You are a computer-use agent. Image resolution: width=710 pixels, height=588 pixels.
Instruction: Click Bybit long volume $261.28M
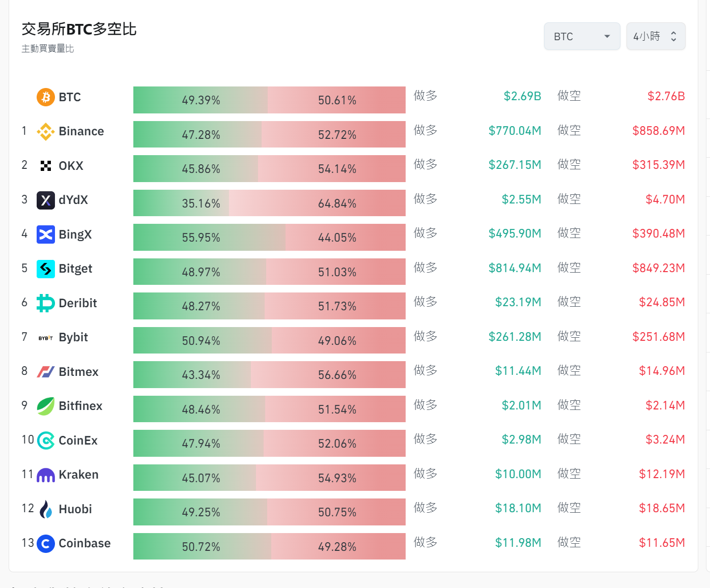(515, 337)
